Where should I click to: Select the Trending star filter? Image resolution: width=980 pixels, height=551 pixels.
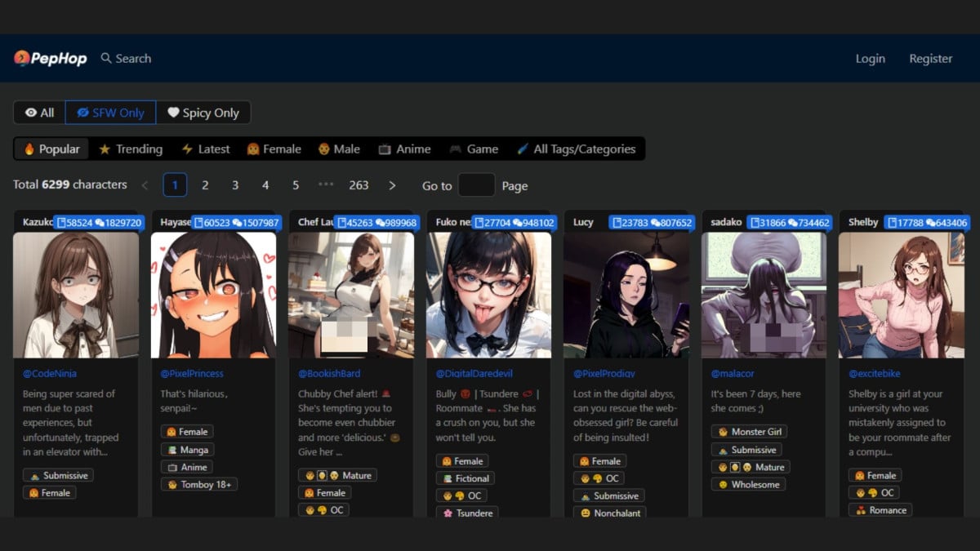pos(131,149)
